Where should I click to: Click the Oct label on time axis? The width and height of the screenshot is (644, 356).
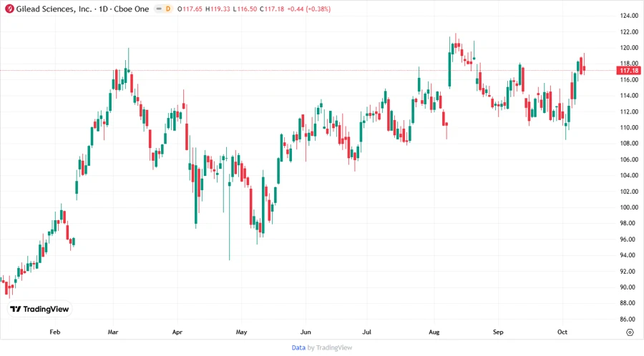pos(562,332)
